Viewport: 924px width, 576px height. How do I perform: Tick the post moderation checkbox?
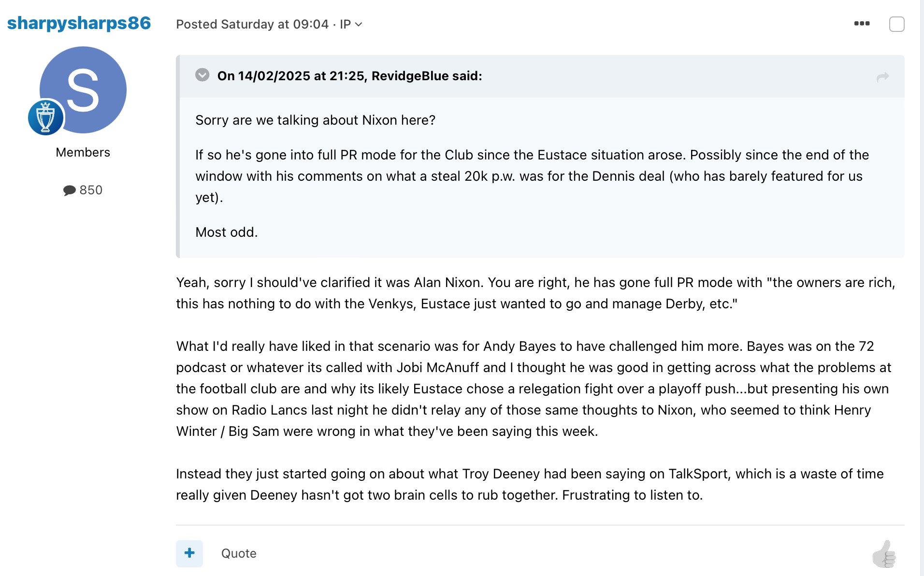896,24
